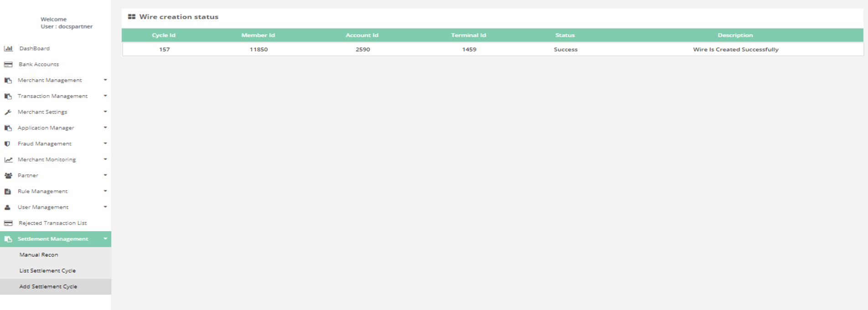Open the Bank Accounts link

pos(39,64)
